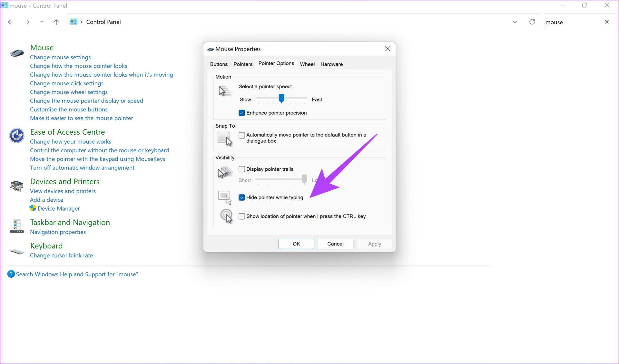Viewport: 619px width, 364px height.
Task: Open Turn off automatic window arrangement link
Action: click(82, 168)
